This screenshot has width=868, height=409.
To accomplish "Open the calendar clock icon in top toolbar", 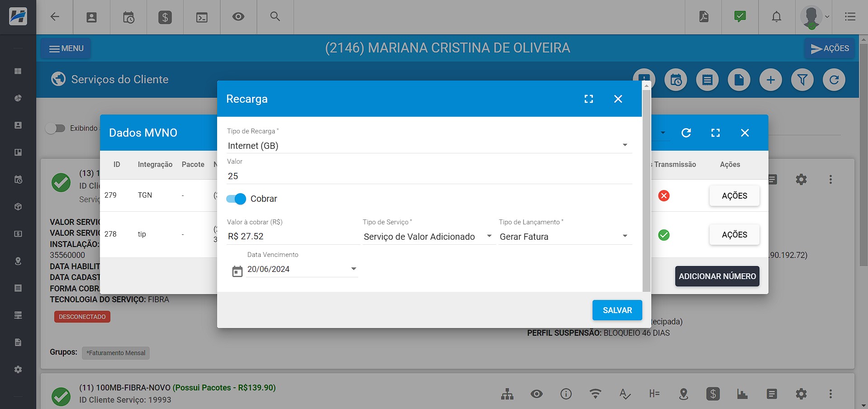I will point(128,17).
